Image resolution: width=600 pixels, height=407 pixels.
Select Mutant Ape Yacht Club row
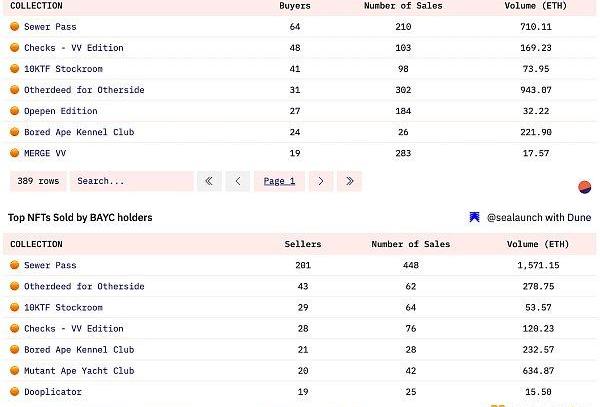coord(300,370)
